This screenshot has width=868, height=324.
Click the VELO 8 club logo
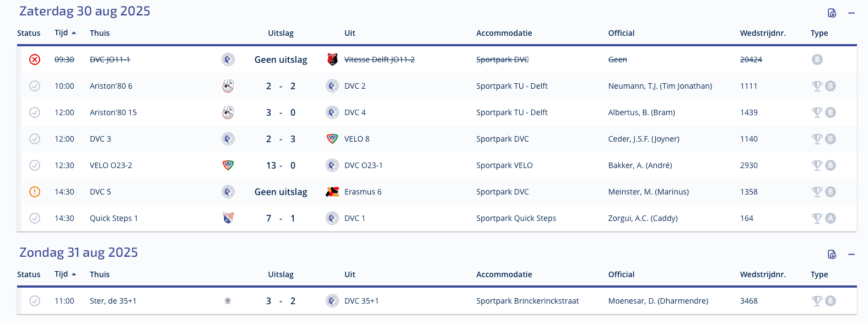[332, 139]
